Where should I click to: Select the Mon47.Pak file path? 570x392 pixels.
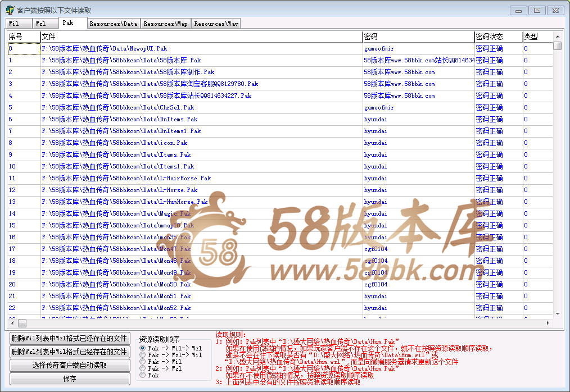(116, 249)
